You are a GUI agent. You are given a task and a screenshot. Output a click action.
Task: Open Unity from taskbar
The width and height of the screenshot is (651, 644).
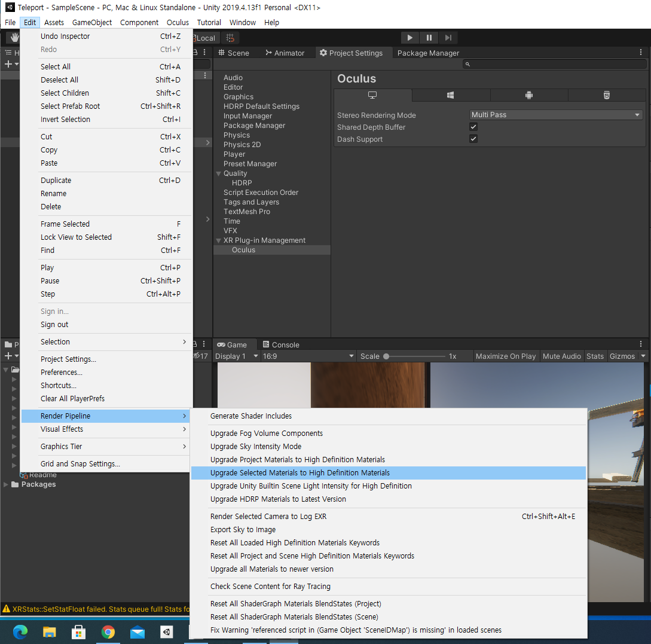(x=167, y=632)
